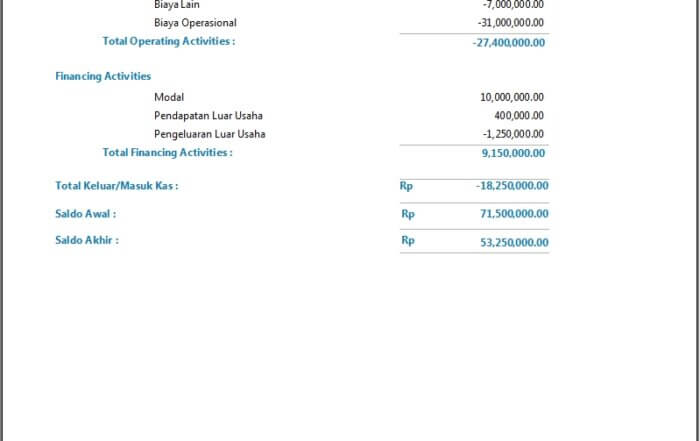This screenshot has height=441, width=700.
Task: Select the Financing Activities section heading
Action: (103, 76)
